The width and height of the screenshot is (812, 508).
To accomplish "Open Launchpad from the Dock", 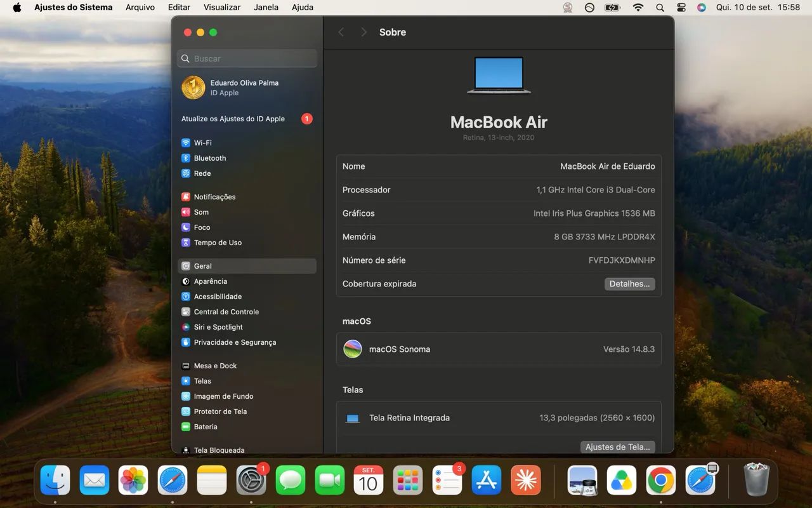I will coord(408,480).
